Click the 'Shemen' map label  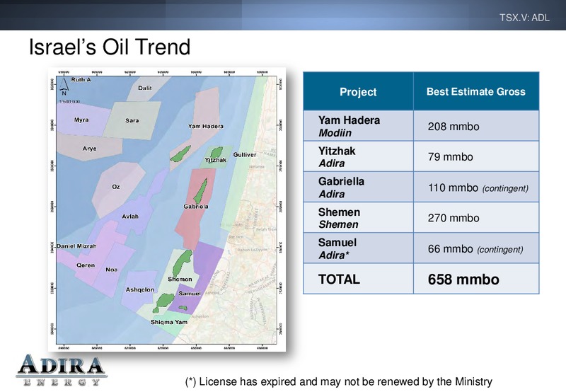(180, 279)
